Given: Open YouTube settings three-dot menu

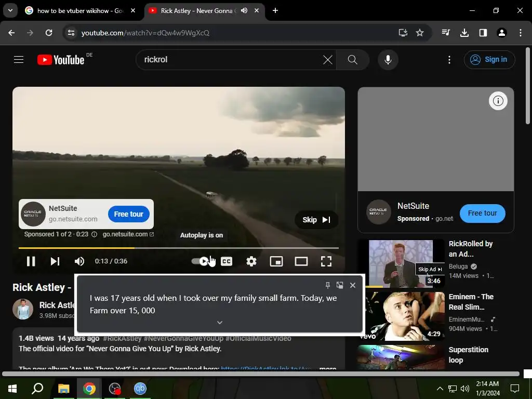Looking at the screenshot, I should click(449, 60).
